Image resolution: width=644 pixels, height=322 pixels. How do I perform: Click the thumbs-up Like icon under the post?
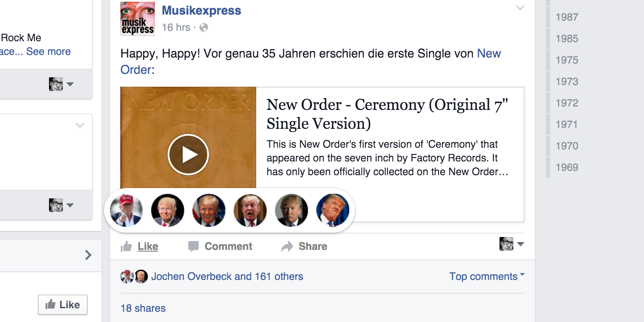pos(126,246)
